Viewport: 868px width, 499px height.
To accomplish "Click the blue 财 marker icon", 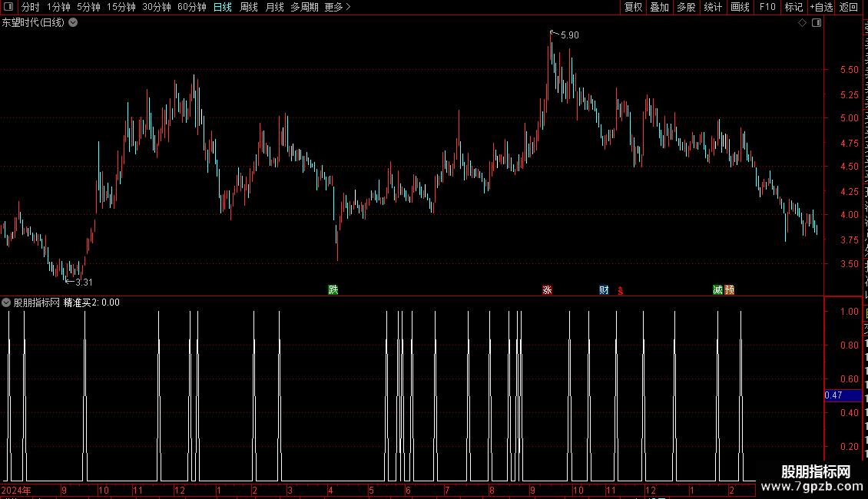I will [604, 290].
